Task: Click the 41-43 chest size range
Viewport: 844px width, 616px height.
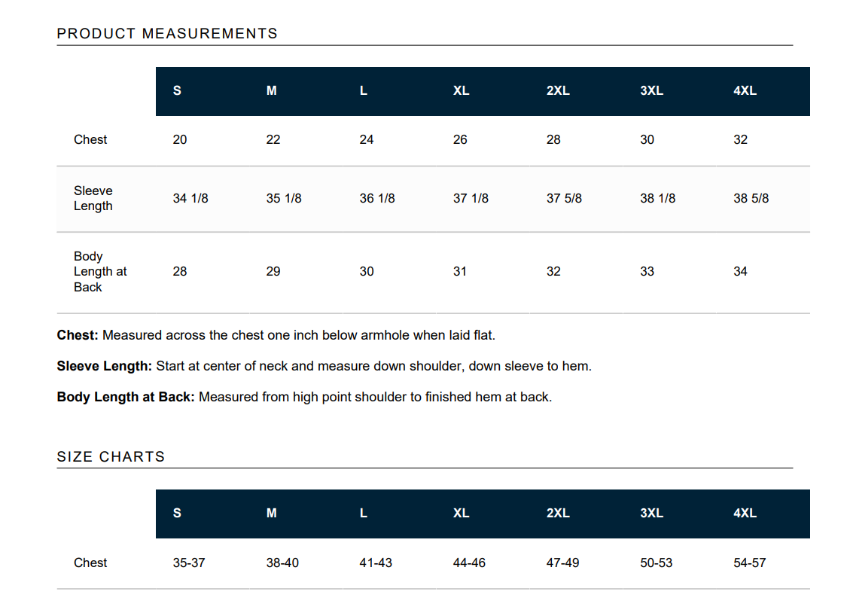Action: click(376, 563)
